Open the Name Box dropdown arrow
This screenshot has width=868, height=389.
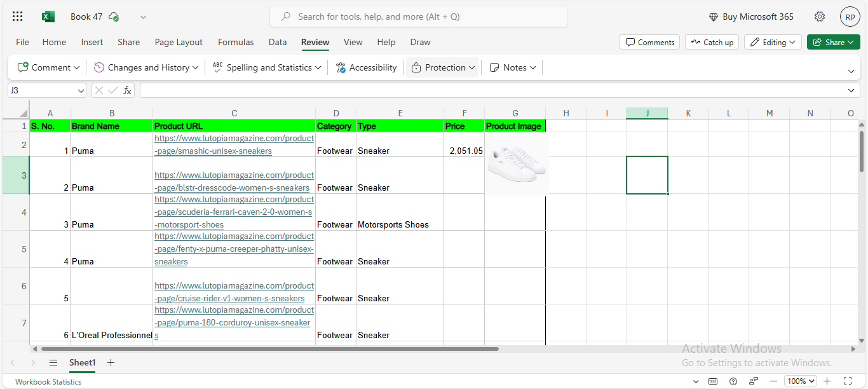click(81, 91)
